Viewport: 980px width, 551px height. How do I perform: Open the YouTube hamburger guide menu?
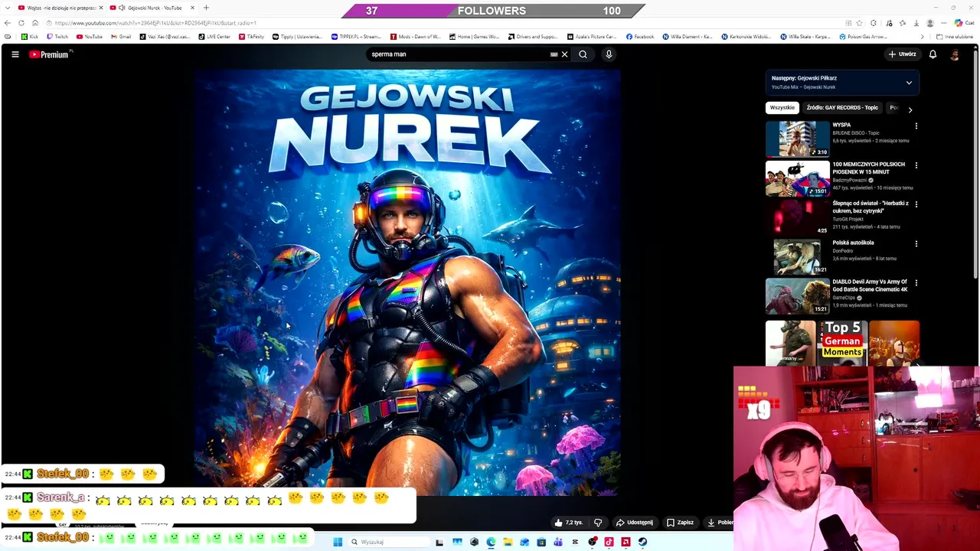(x=15, y=54)
